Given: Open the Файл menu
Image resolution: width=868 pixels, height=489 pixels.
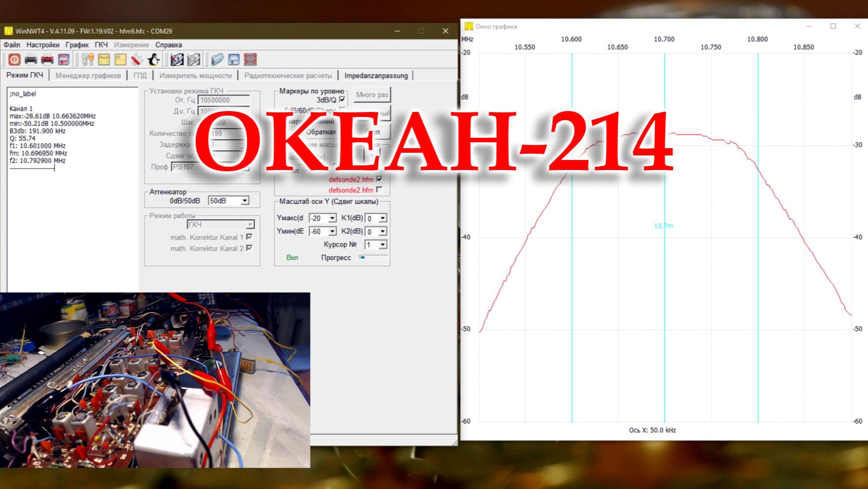Looking at the screenshot, I should coord(12,45).
